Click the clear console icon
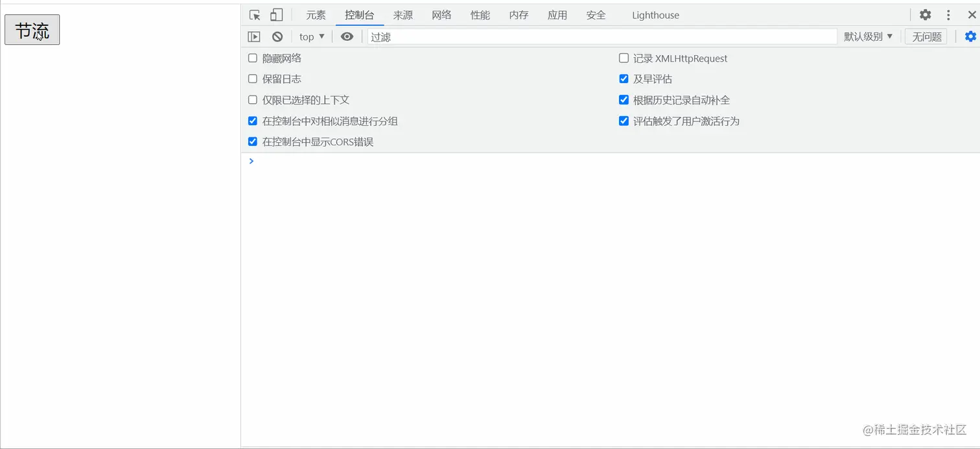Viewport: 980px width, 449px height. point(277,36)
